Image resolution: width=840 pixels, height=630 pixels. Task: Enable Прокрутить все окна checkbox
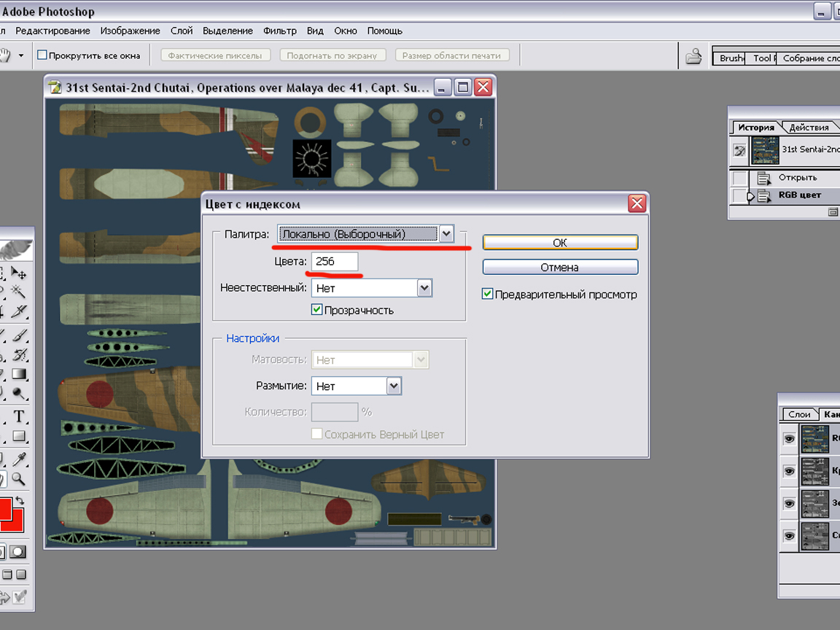[42, 55]
